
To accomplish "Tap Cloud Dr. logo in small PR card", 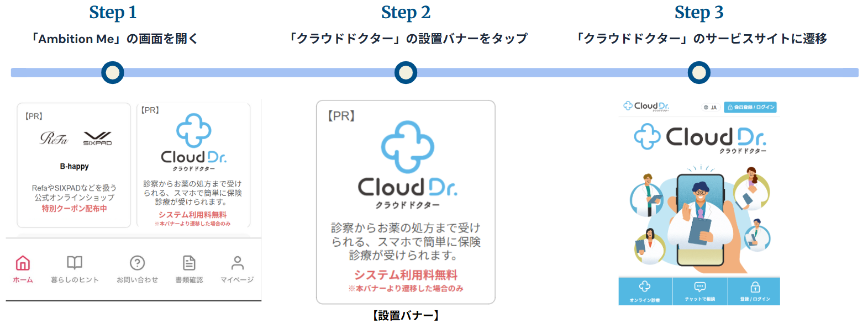I will click(x=193, y=142).
